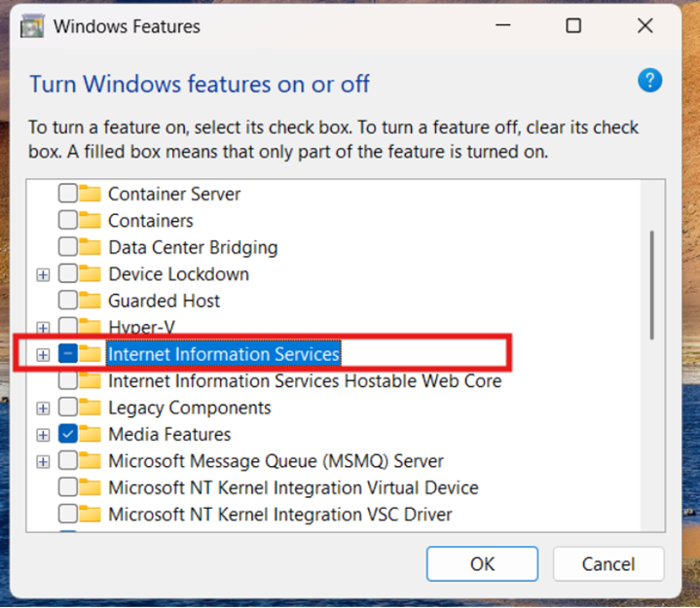The height and width of the screenshot is (608, 700).
Task: Click the Media Features folder icon
Action: click(90, 434)
